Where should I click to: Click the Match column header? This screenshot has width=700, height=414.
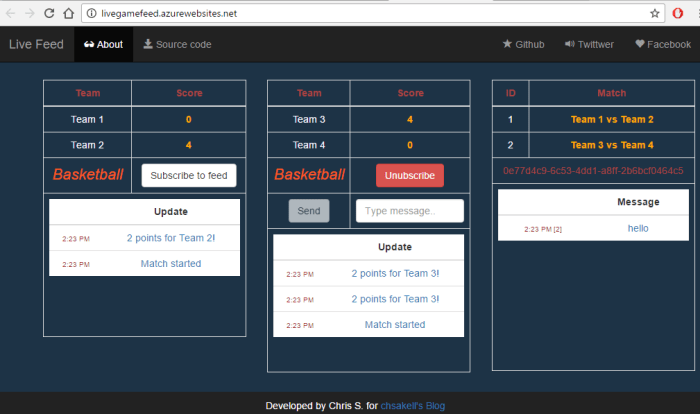coord(612,93)
